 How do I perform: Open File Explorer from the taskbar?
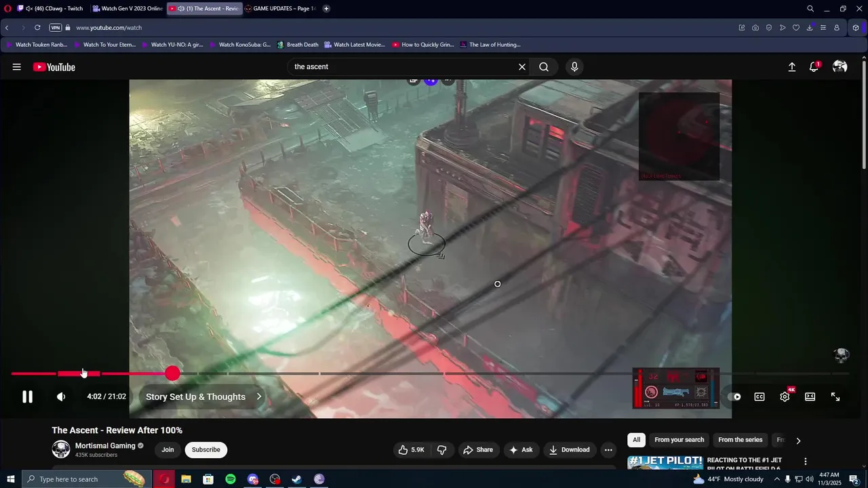tap(186, 479)
